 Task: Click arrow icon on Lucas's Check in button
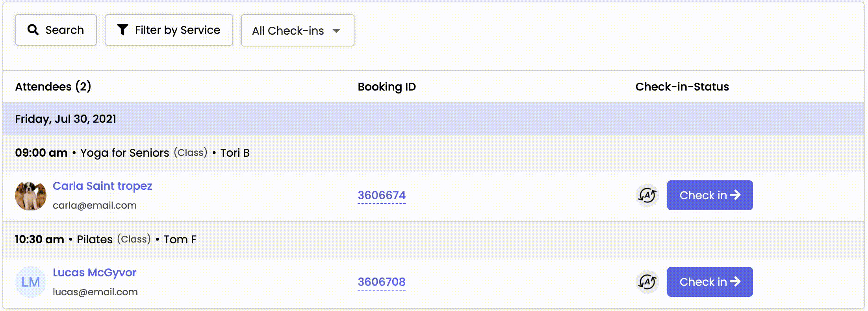coord(735,281)
